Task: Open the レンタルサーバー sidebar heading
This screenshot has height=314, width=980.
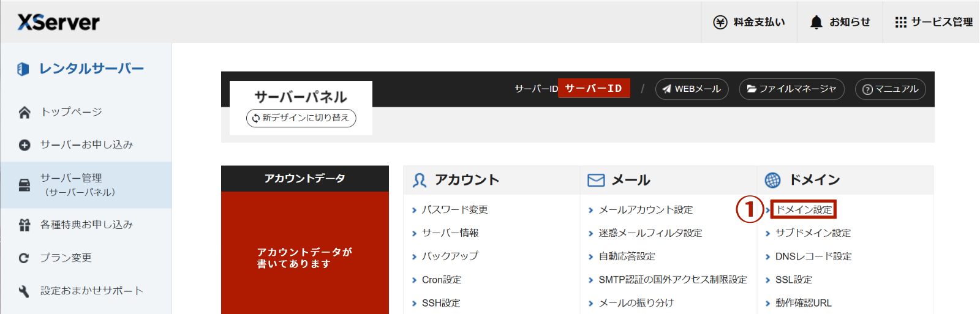Action: (91, 69)
